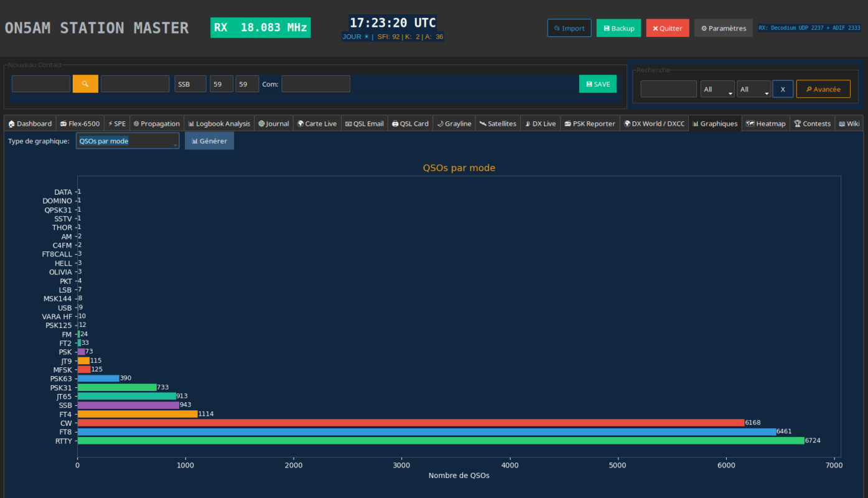This screenshot has width=868, height=498.
Task: Click the Com comment input field
Action: click(x=315, y=84)
